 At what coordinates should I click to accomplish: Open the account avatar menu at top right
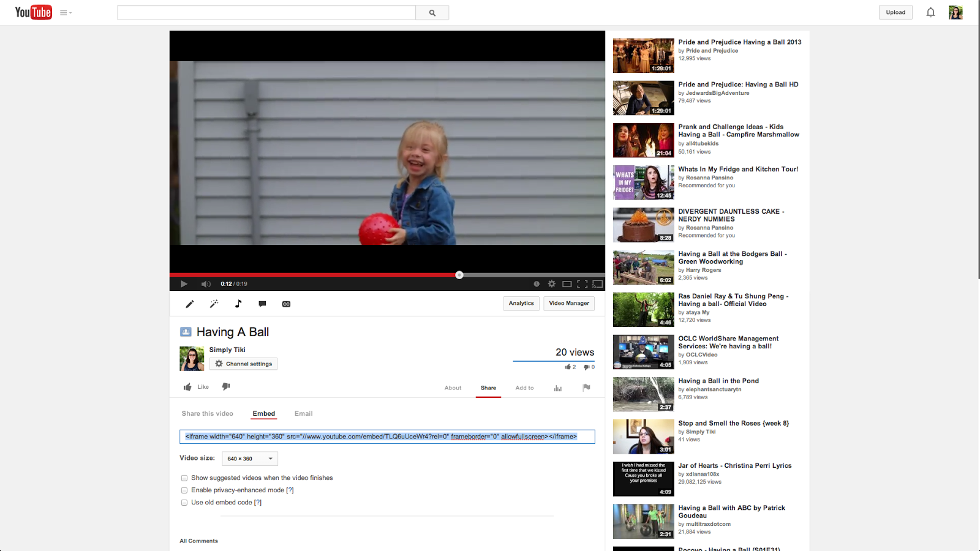click(x=956, y=12)
